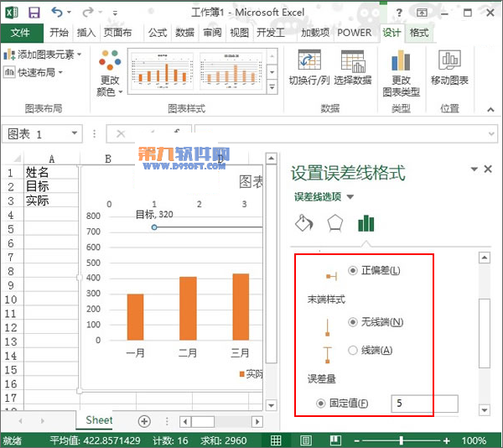Screen dimensions: 503x448
Task: Click the zoom out minus button
Action: (x=357, y=440)
